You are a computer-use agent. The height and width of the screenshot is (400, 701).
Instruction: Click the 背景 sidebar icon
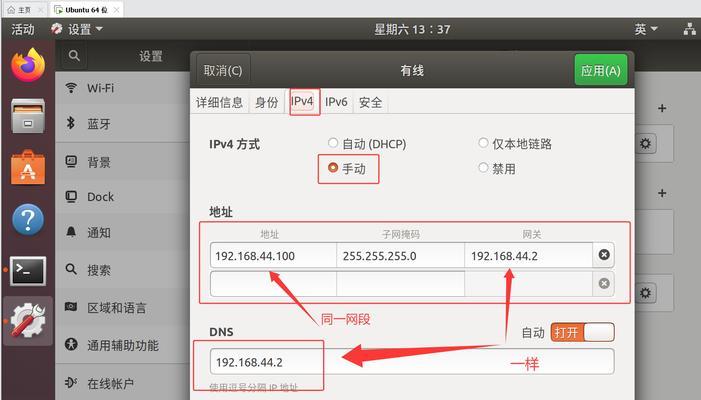coord(71,161)
